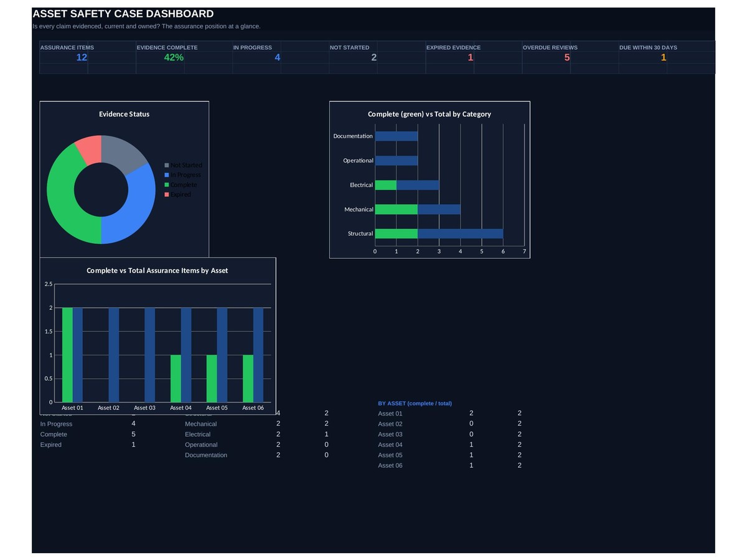Select the Documentation bar in category chart
The height and width of the screenshot is (560, 747).
click(397, 136)
